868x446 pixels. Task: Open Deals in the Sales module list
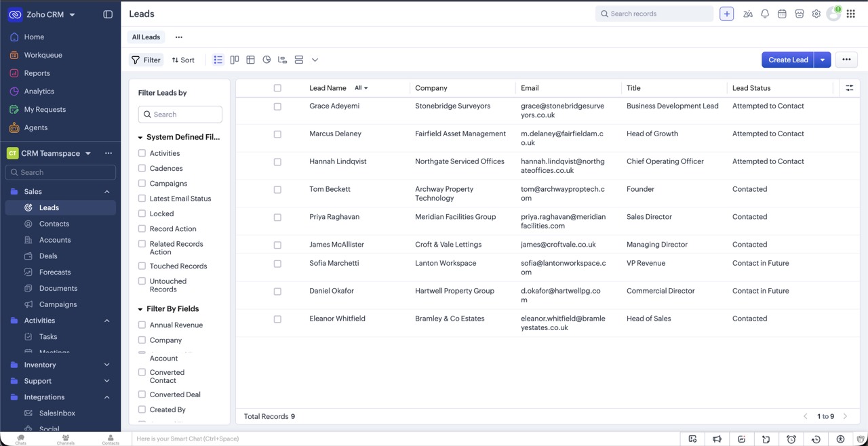(48, 256)
